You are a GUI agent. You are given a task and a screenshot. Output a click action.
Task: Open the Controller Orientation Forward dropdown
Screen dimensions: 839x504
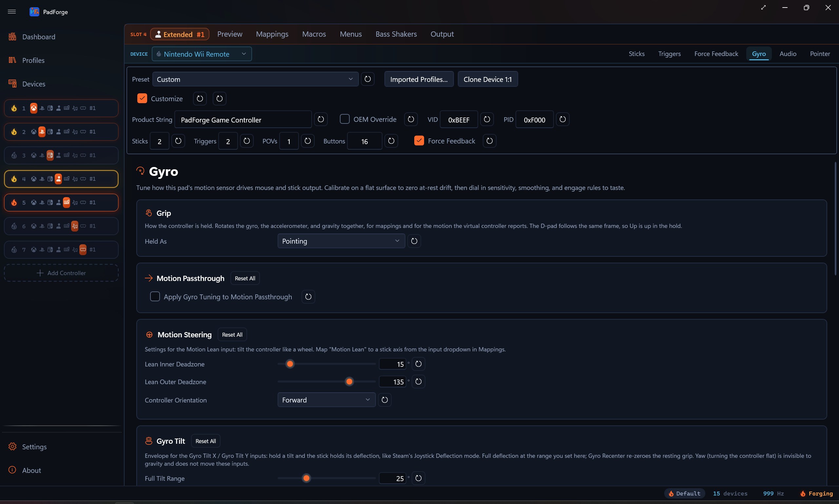click(x=326, y=400)
